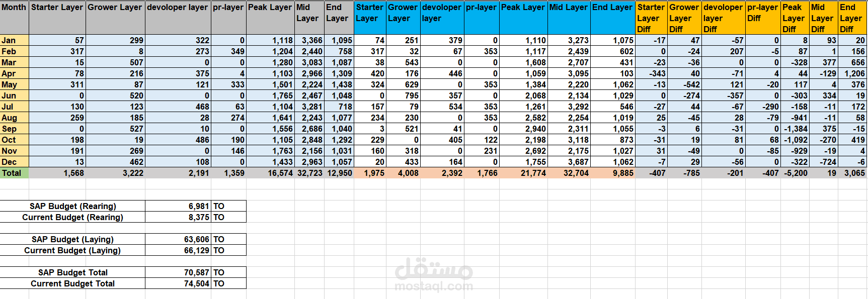Click the Starter Layer Diff header
The width and height of the screenshot is (868, 299).
tap(651, 18)
